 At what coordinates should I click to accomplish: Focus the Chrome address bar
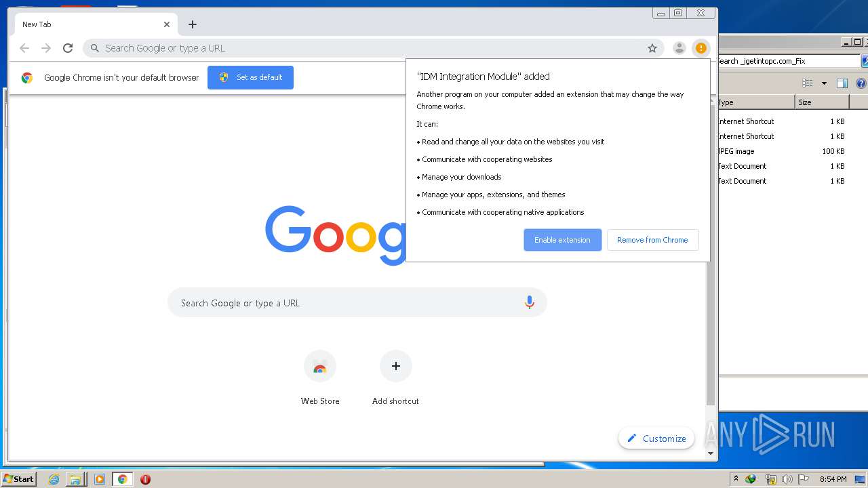point(373,48)
